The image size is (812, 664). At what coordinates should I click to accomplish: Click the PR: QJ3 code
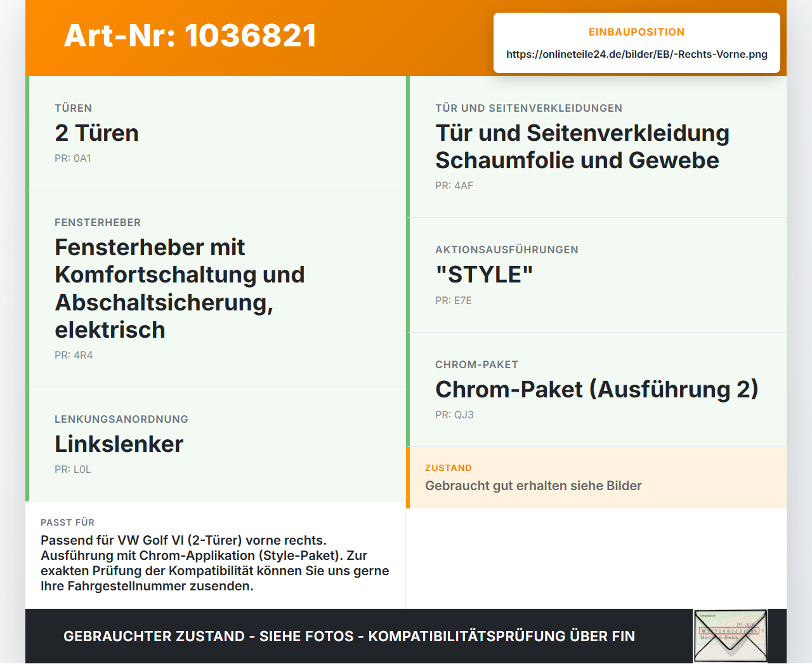click(454, 415)
